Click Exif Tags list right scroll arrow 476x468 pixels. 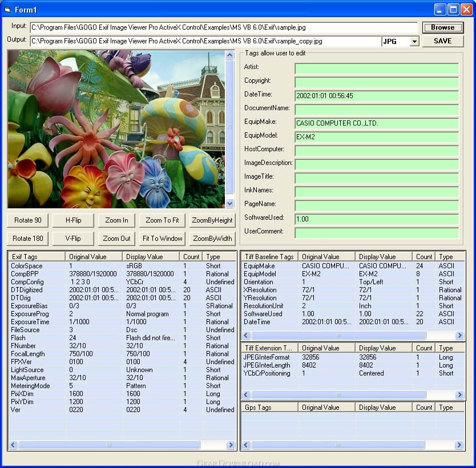[231, 445]
